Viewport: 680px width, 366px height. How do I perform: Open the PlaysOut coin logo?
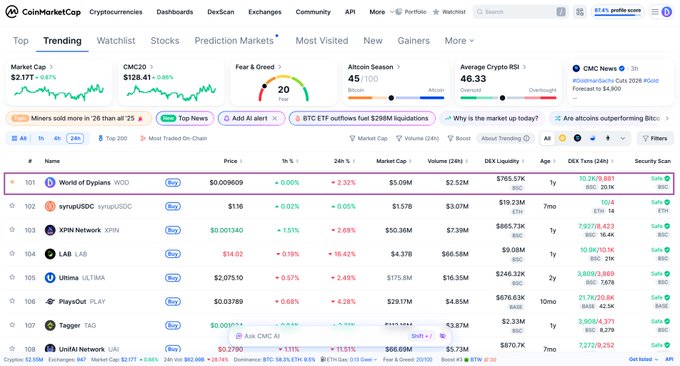(50, 301)
